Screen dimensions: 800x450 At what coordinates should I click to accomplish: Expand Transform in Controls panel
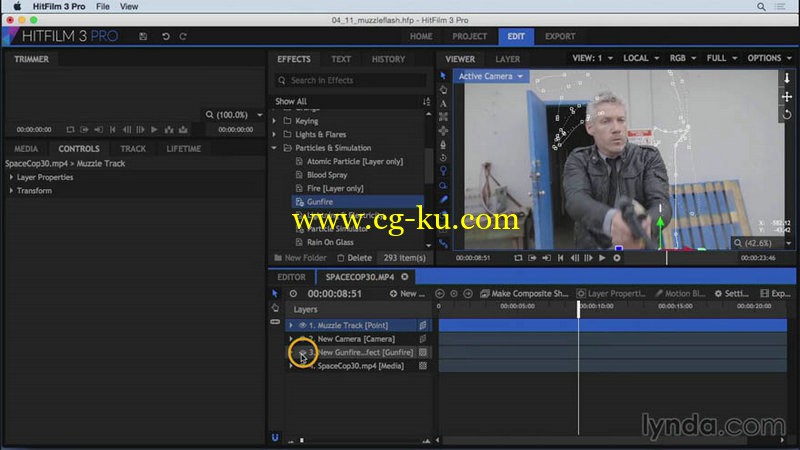[11, 190]
